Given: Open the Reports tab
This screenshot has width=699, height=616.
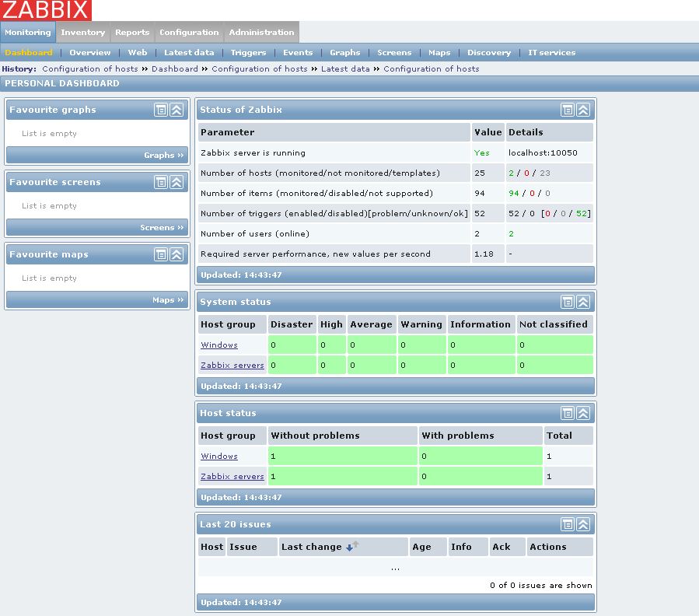Looking at the screenshot, I should (132, 32).
